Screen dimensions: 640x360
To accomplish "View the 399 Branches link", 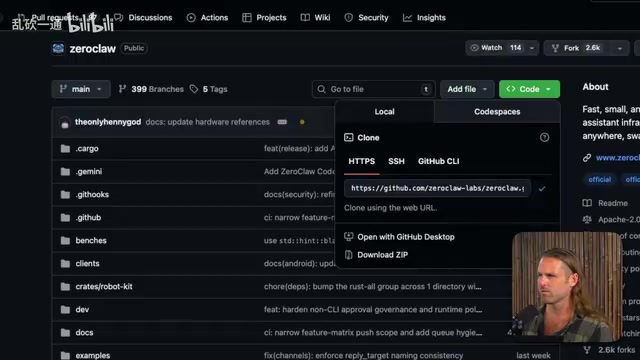I will (151, 89).
